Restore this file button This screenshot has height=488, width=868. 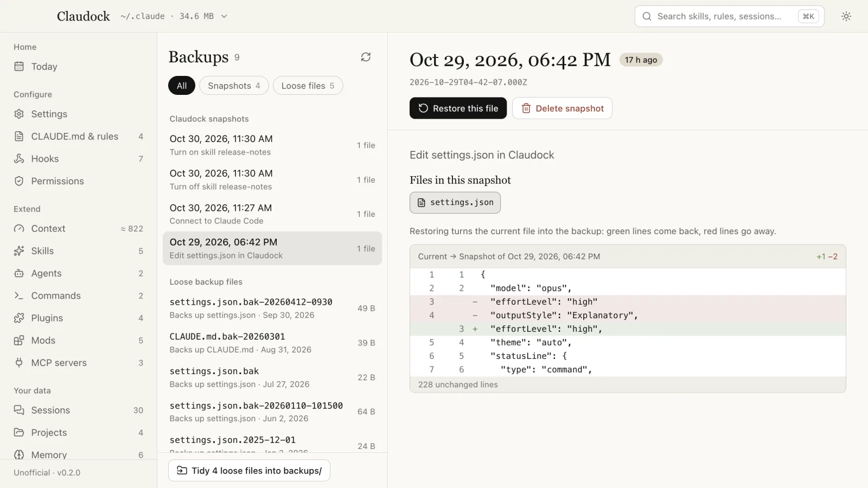click(x=458, y=108)
